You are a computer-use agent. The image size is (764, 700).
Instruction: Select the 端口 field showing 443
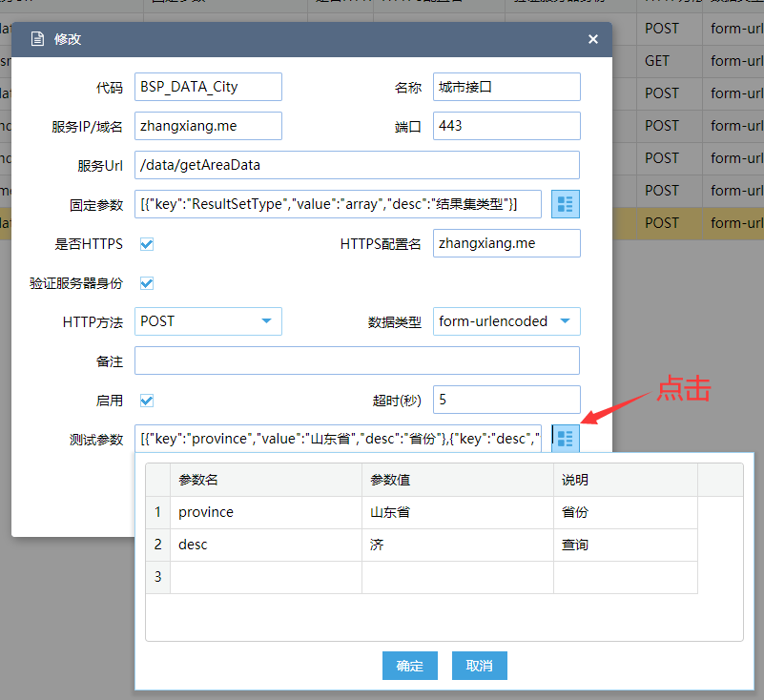point(506,125)
